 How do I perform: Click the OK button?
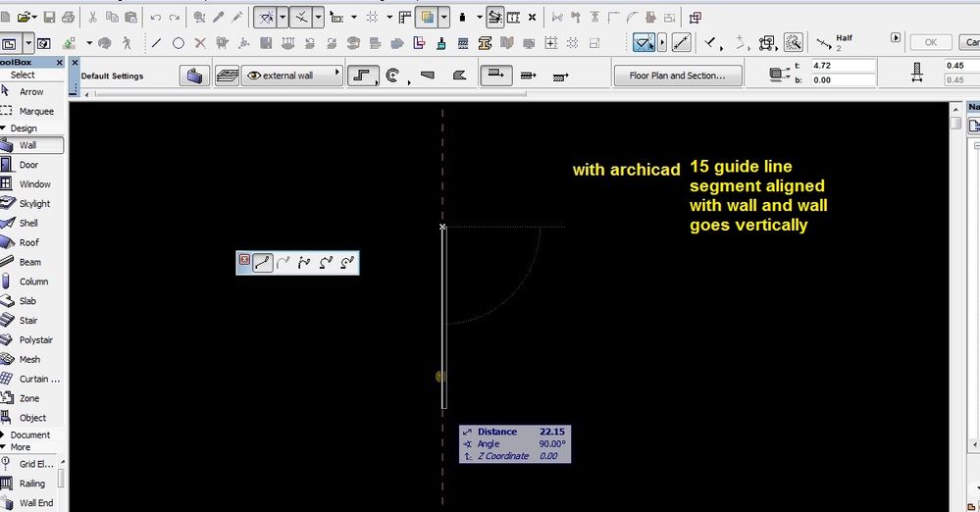pyautogui.click(x=931, y=42)
